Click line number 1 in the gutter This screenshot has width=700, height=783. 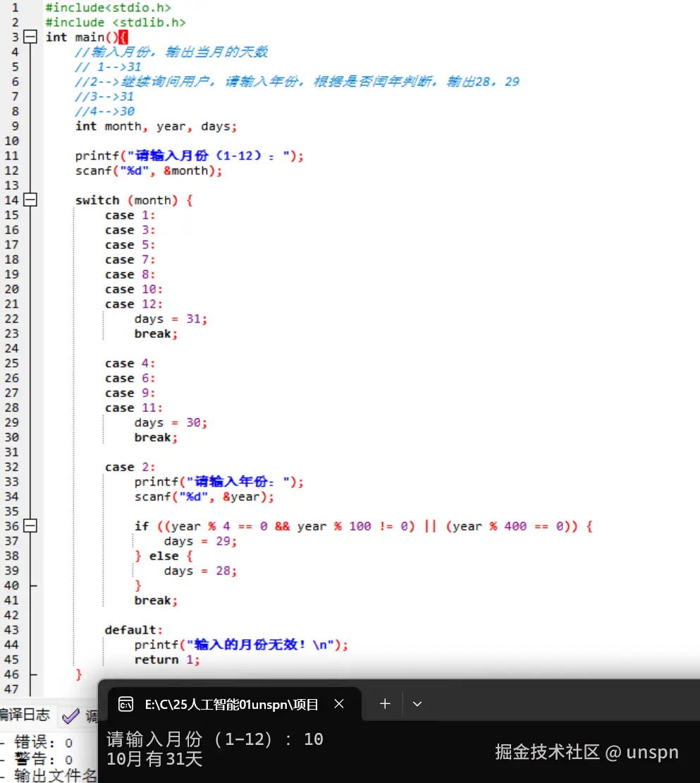(x=15, y=8)
